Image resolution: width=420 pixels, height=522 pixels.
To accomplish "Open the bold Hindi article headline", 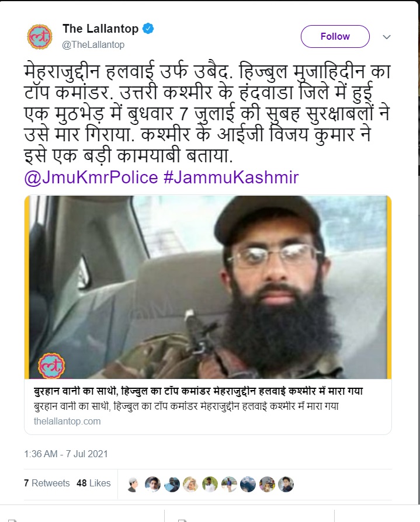I will [199, 391].
